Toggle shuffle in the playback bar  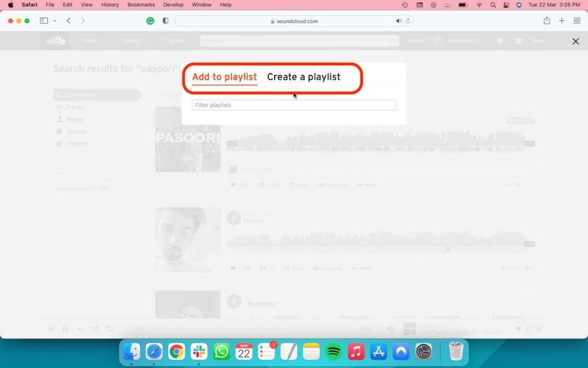click(x=94, y=328)
